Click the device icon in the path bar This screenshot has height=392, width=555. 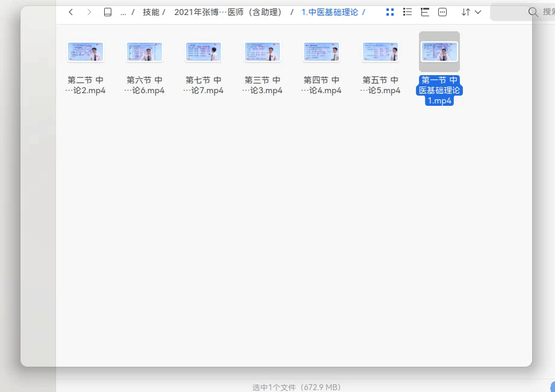click(x=108, y=13)
